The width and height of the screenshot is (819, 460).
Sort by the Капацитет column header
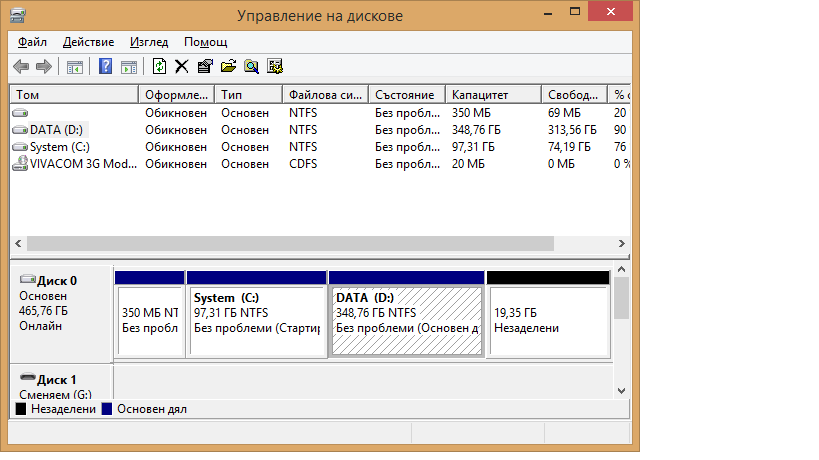click(493, 95)
